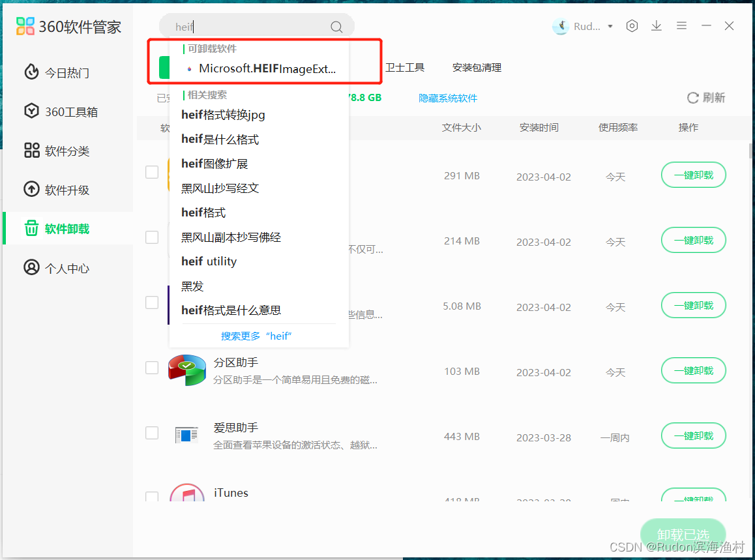Click the heif search input field
755x560 pixels.
point(257,27)
